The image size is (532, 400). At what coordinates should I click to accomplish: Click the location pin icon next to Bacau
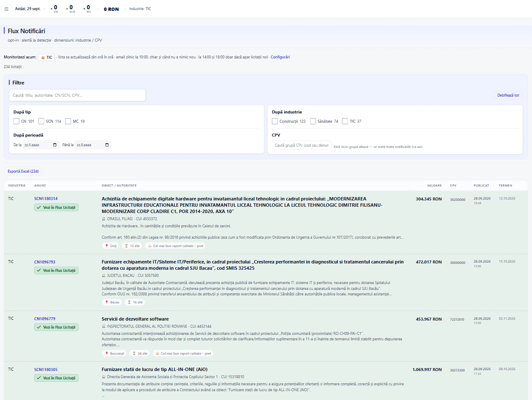tap(107, 302)
